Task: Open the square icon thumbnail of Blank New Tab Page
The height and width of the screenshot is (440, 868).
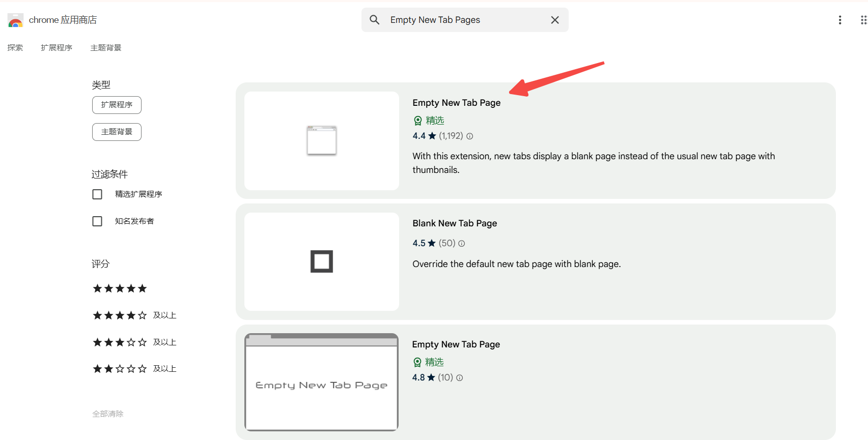Action: (x=322, y=261)
